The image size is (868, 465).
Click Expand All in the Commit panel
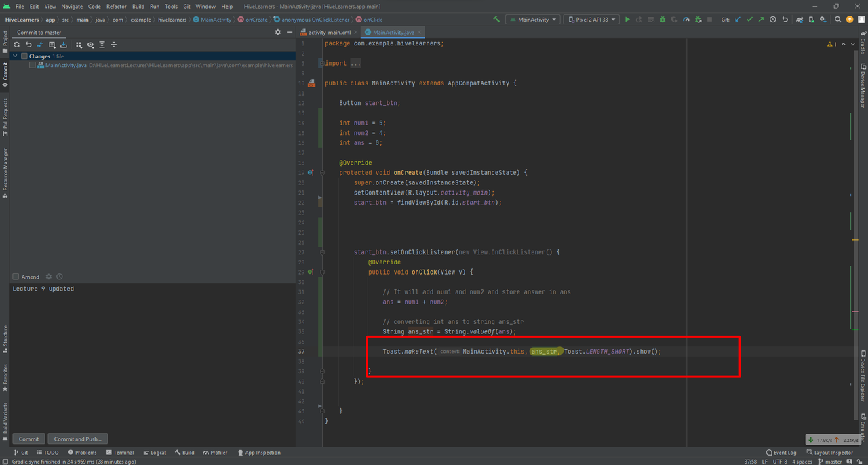click(x=102, y=45)
